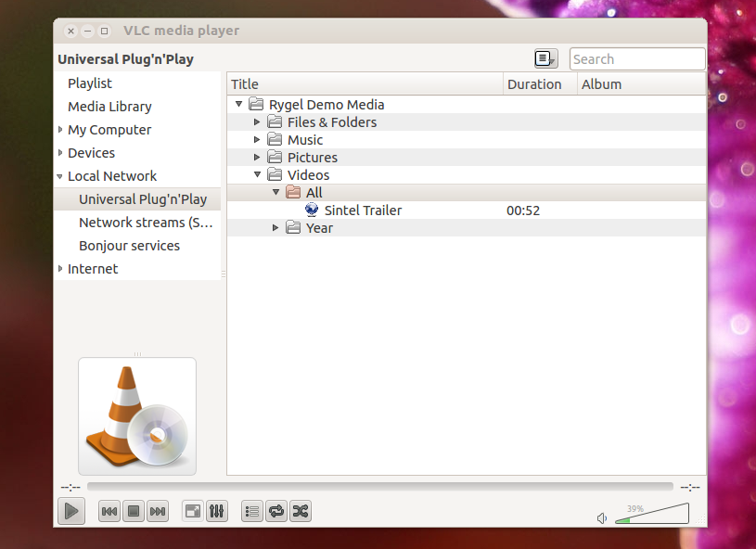Expand the Music folder

click(x=258, y=140)
